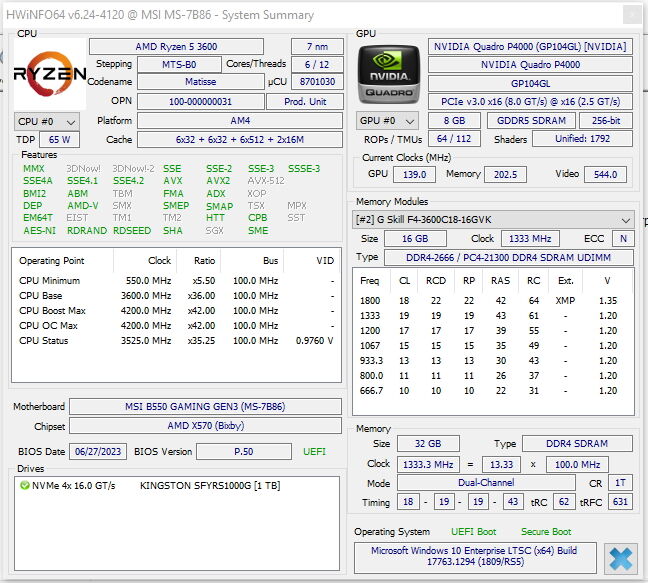Click the 0.9760 V VID value

(314, 341)
